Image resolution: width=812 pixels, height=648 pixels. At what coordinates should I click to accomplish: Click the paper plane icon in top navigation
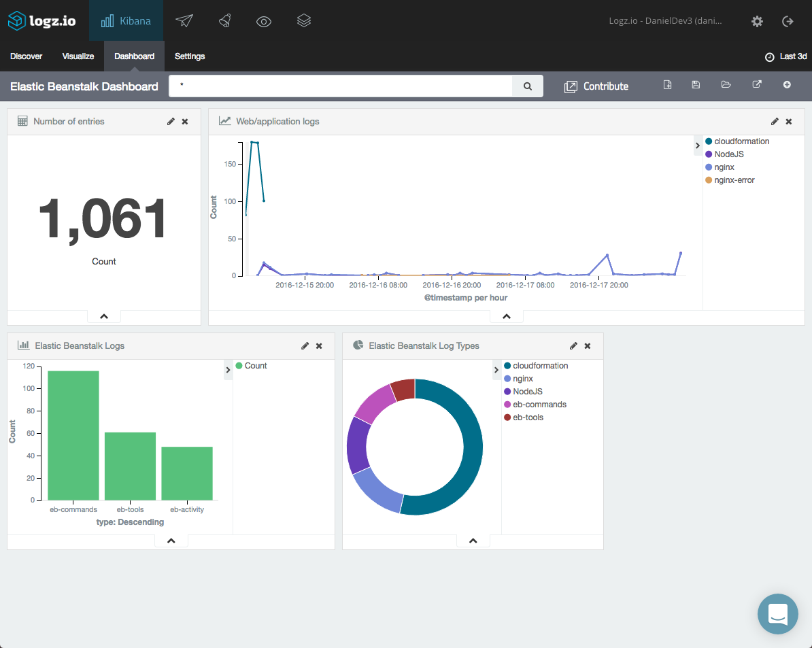point(184,21)
